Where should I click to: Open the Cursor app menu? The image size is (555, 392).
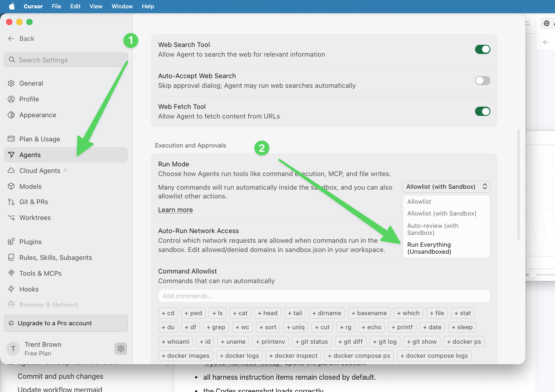click(x=33, y=6)
